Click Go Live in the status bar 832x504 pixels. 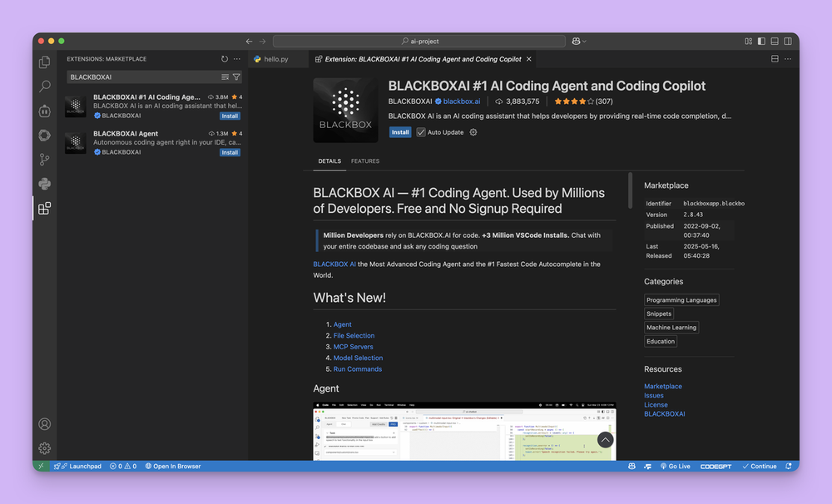pos(675,466)
